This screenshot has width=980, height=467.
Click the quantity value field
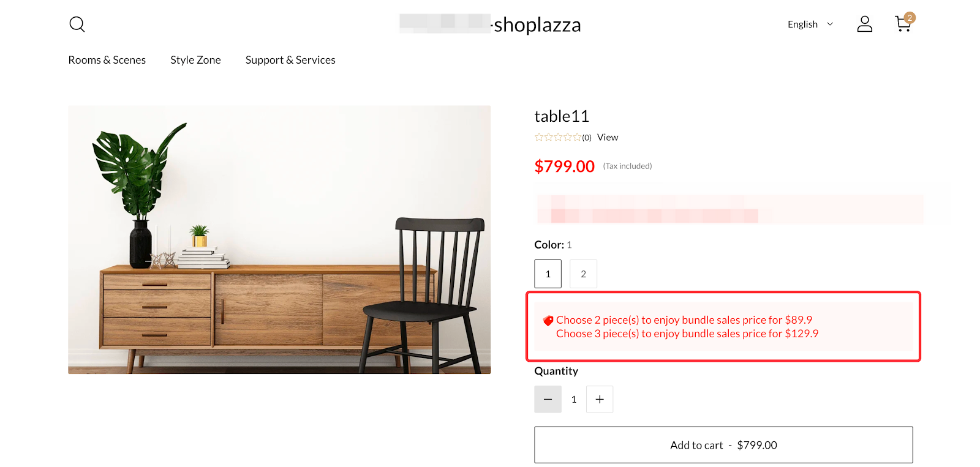(574, 400)
